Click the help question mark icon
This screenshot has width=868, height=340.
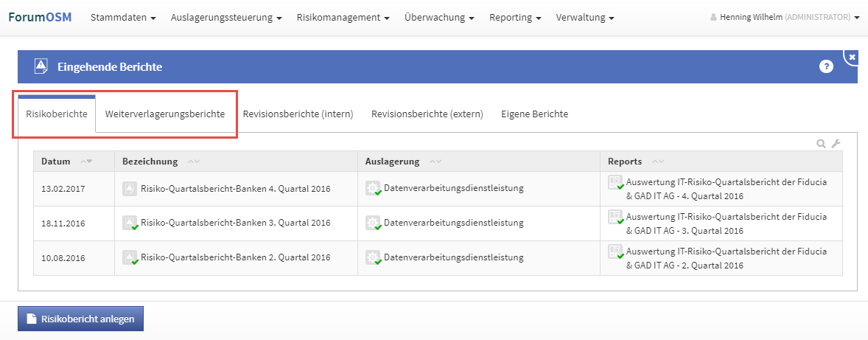pyautogui.click(x=826, y=67)
